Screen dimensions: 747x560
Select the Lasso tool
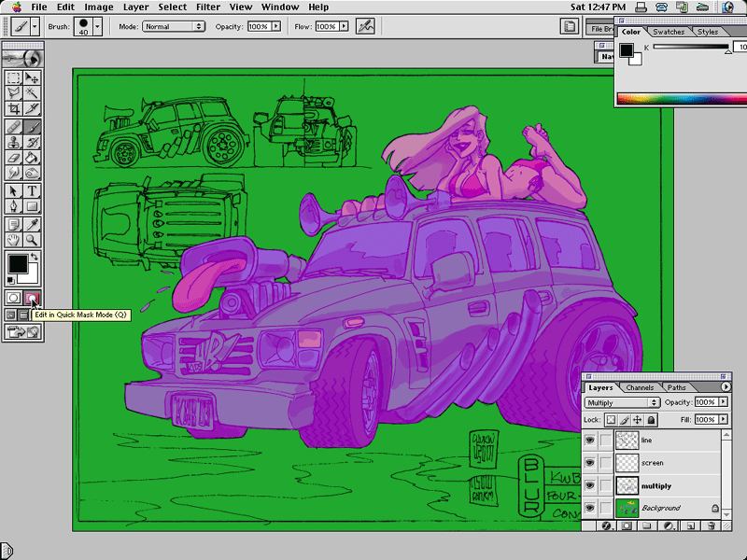13,93
